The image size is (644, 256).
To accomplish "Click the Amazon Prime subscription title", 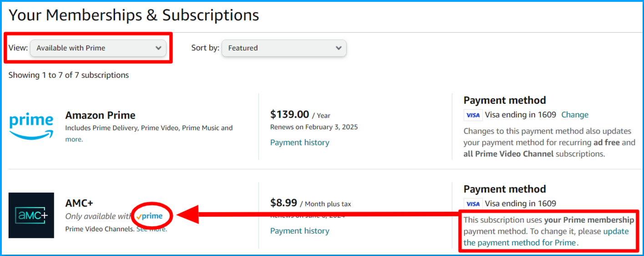I will point(100,115).
